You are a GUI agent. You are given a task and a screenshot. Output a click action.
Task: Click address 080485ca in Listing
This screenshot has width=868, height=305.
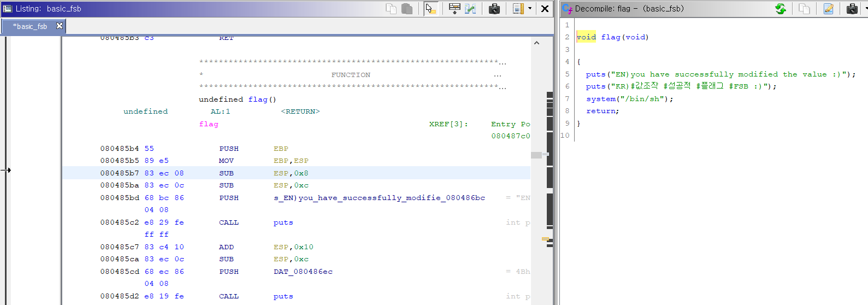click(120, 259)
